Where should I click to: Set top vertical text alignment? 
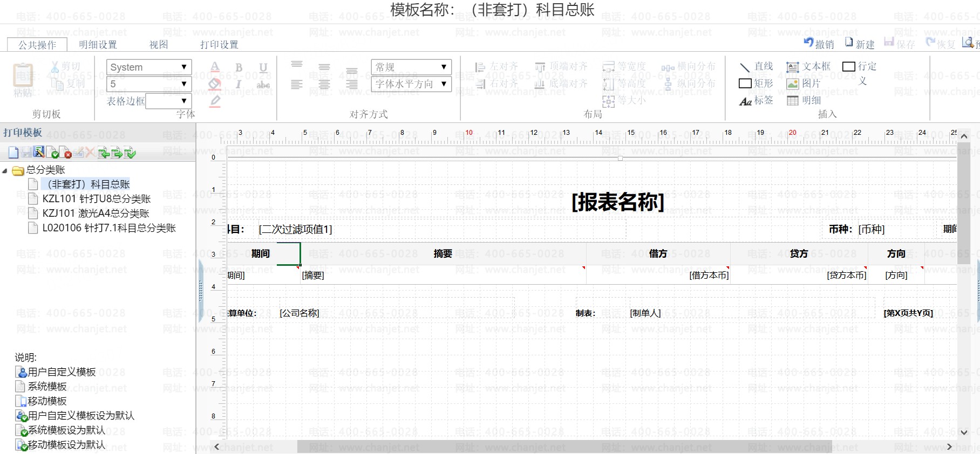click(297, 65)
